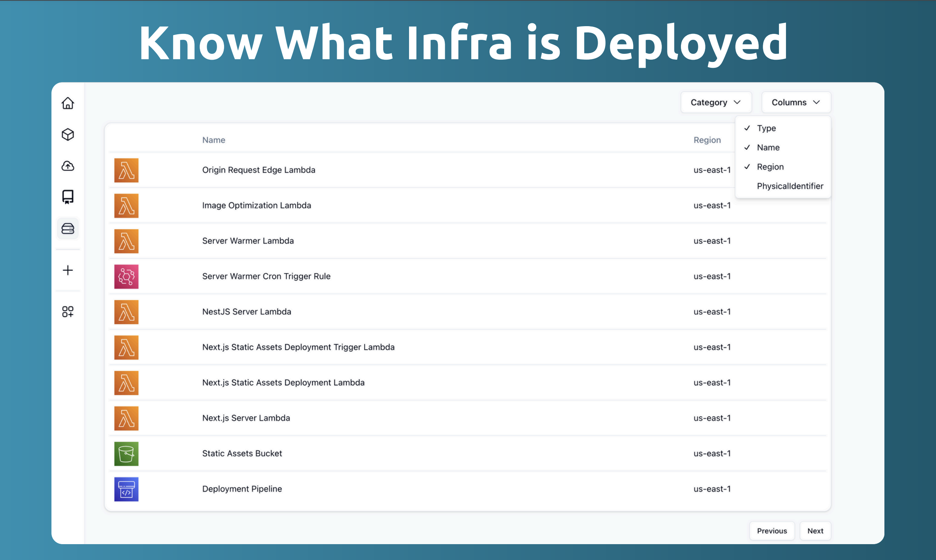Click Lambda icon for Origin Request Edge Lambda
The width and height of the screenshot is (936, 560).
(126, 170)
